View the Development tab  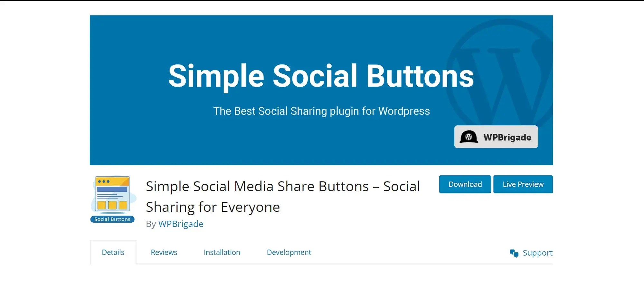[x=289, y=252]
